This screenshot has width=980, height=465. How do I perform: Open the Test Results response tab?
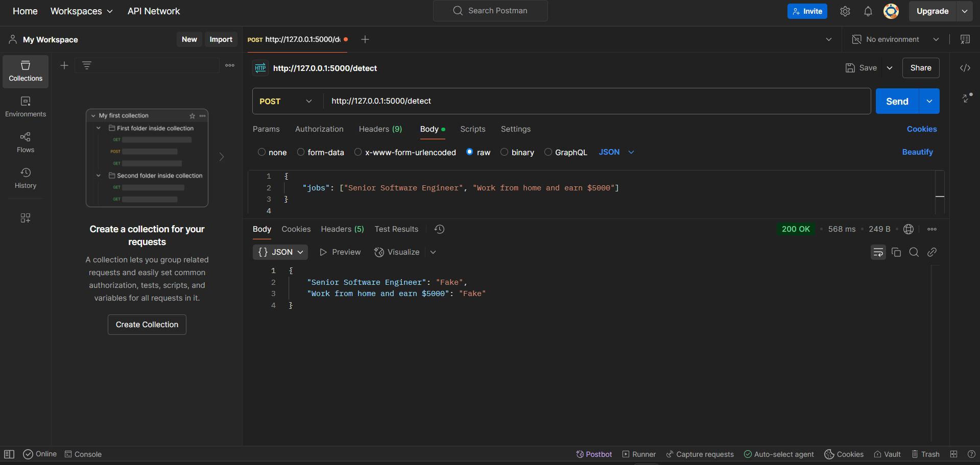point(396,229)
